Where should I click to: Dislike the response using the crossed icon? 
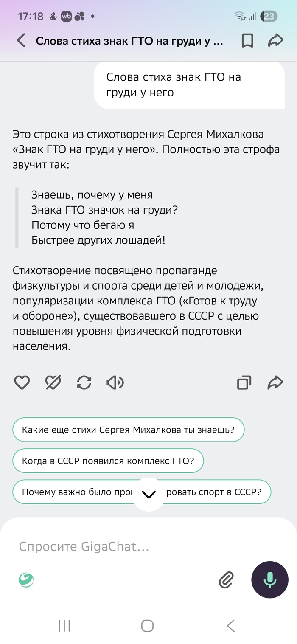(x=53, y=382)
